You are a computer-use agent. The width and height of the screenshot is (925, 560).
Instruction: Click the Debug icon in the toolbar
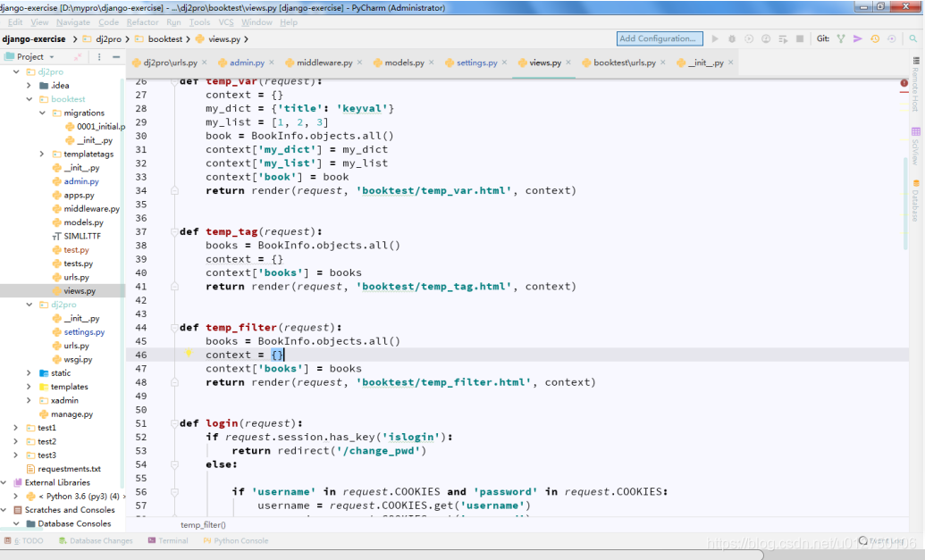731,39
